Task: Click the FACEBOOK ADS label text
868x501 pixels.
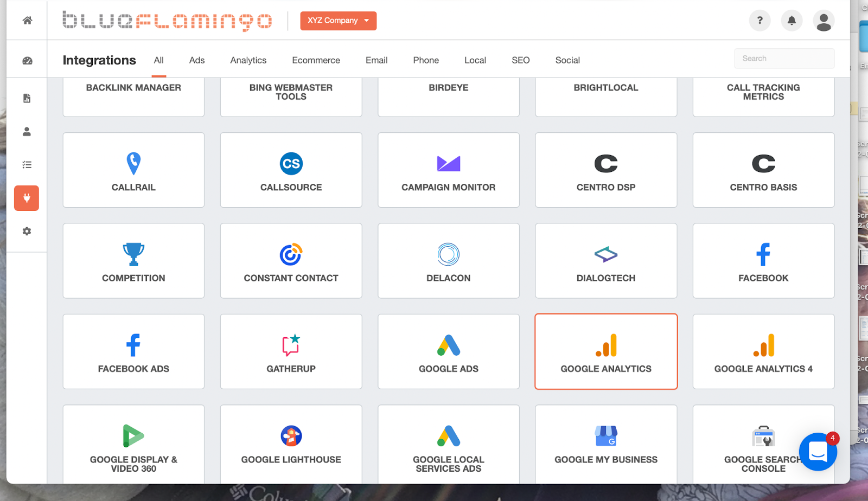Action: (x=133, y=369)
